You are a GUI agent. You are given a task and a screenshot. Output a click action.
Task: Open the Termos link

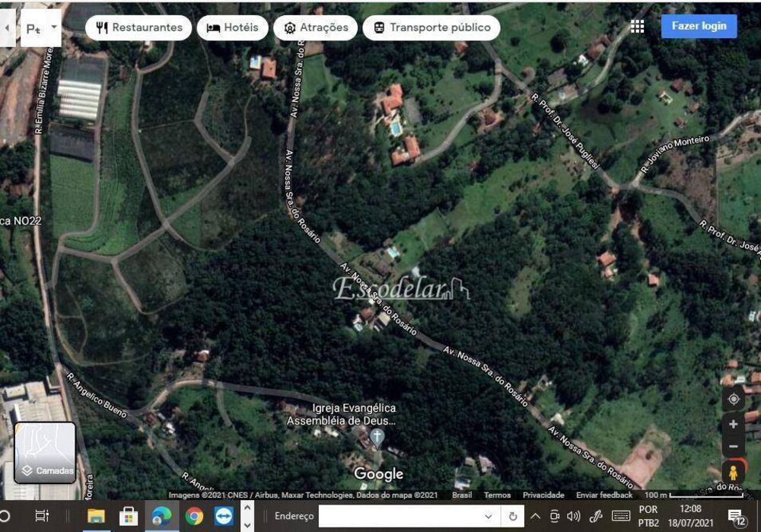497,495
